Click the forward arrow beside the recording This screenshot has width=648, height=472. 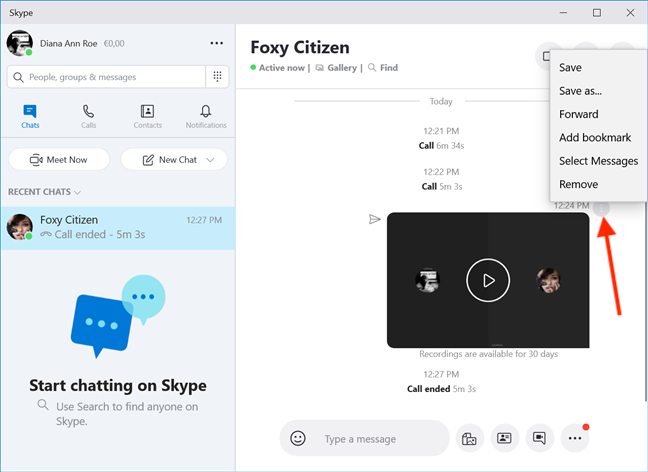point(374,219)
